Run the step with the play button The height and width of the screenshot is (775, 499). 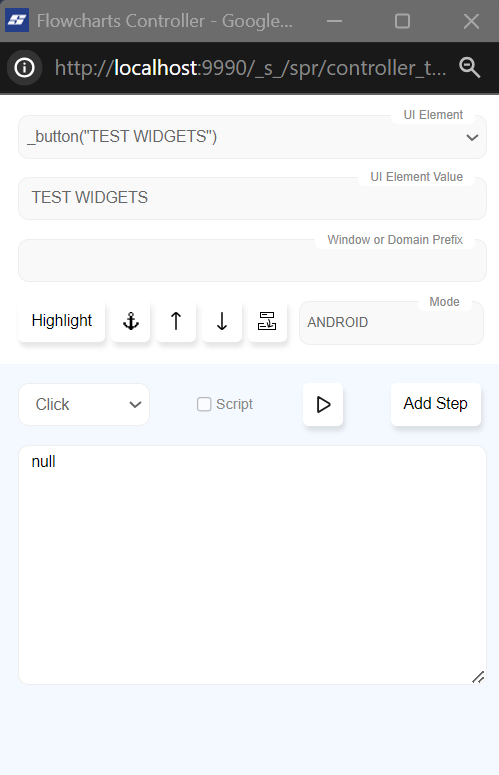click(x=323, y=404)
